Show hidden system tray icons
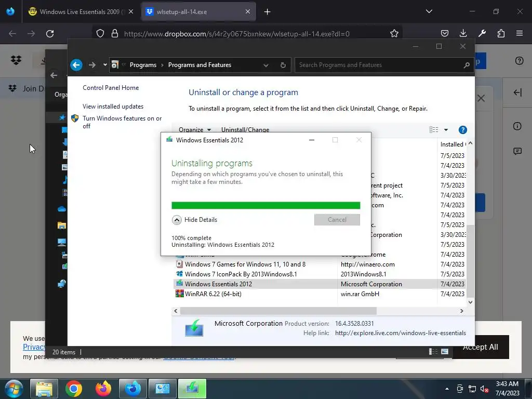 click(x=447, y=389)
